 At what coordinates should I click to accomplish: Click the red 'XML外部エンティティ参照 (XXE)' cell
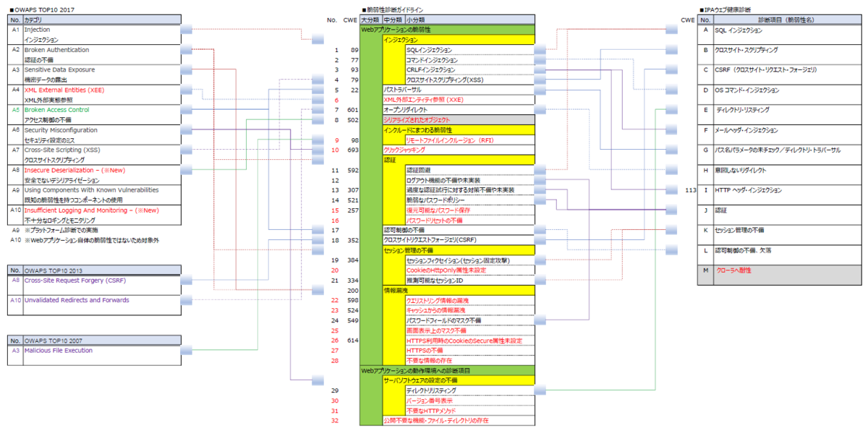[458, 100]
